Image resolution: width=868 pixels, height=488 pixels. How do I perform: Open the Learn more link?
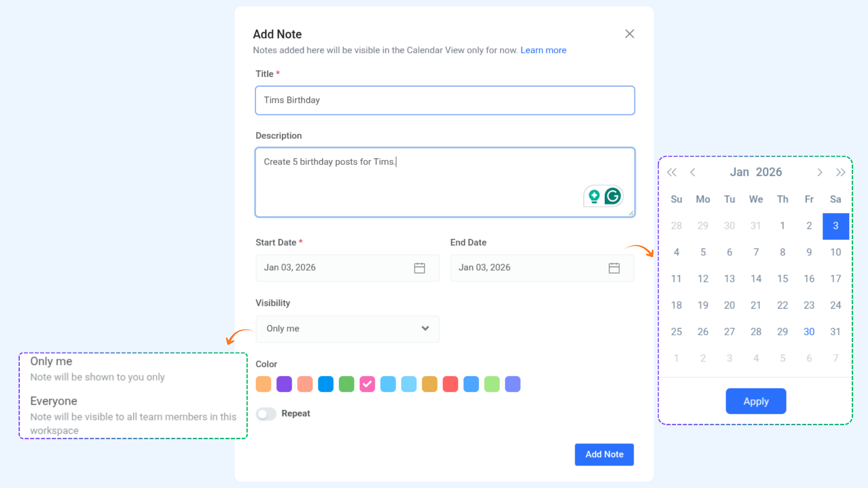pyautogui.click(x=543, y=50)
